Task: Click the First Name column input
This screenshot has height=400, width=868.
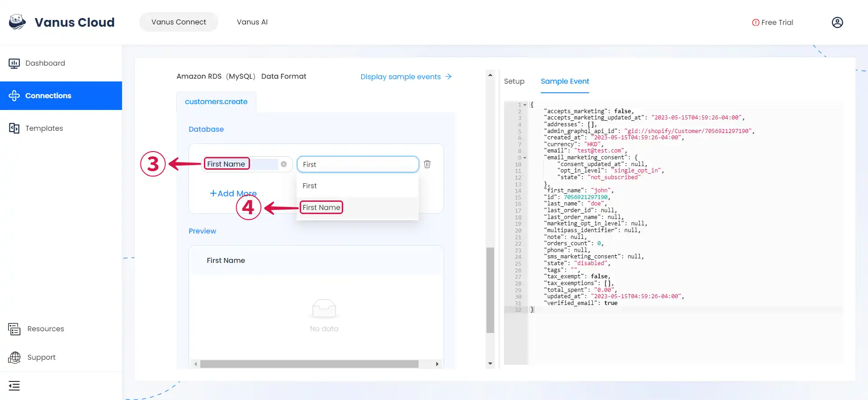Action: 247,164
